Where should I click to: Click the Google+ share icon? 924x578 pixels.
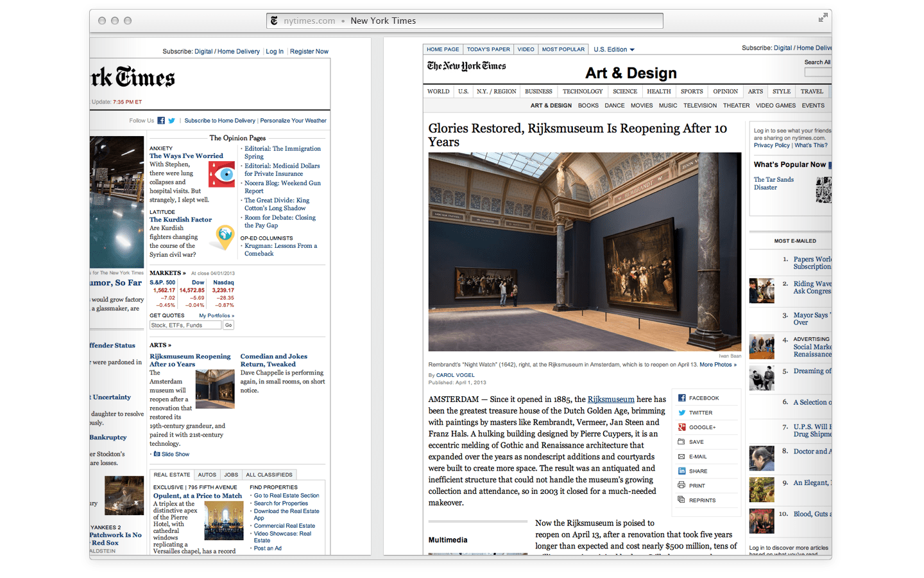click(681, 427)
